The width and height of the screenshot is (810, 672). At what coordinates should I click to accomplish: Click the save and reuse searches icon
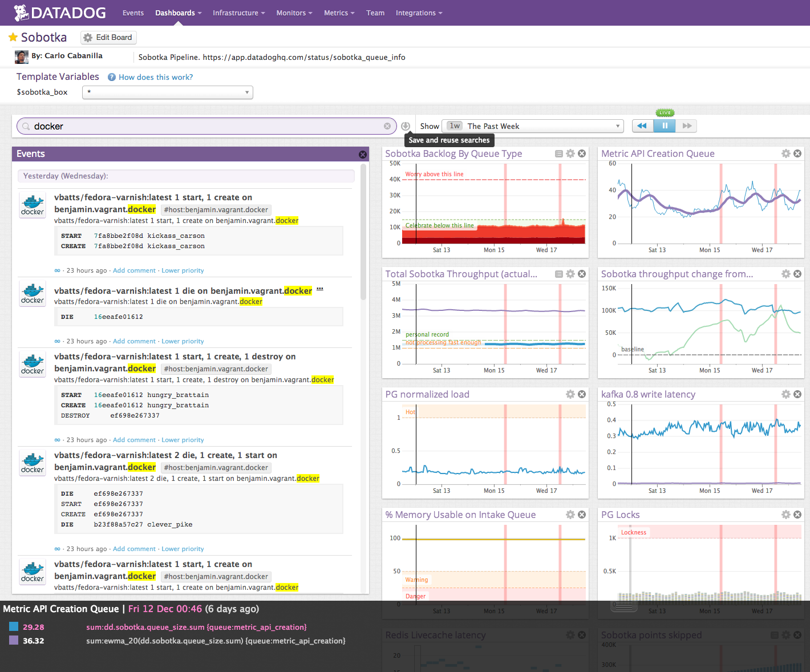pos(406,126)
